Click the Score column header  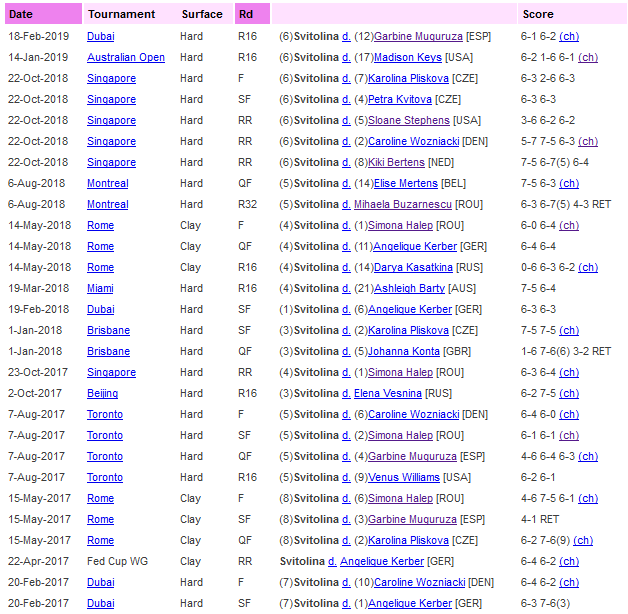tap(537, 14)
